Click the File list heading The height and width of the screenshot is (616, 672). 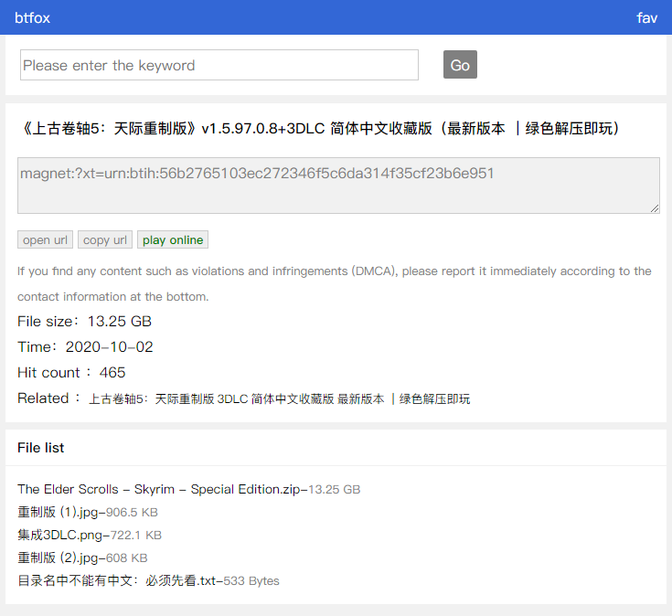[41, 448]
